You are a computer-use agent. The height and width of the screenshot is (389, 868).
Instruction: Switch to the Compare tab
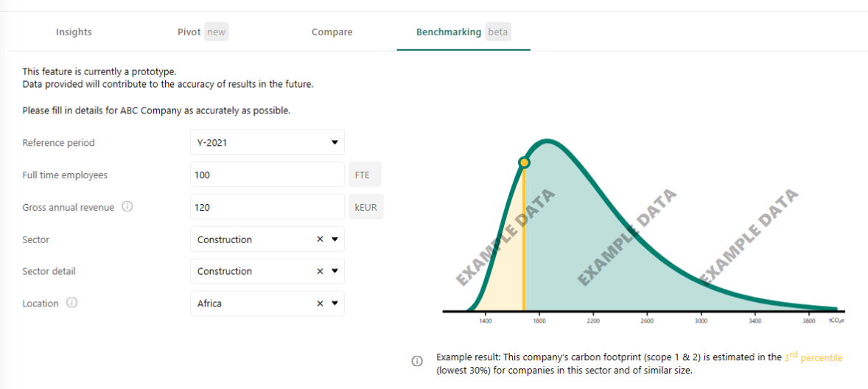[332, 32]
